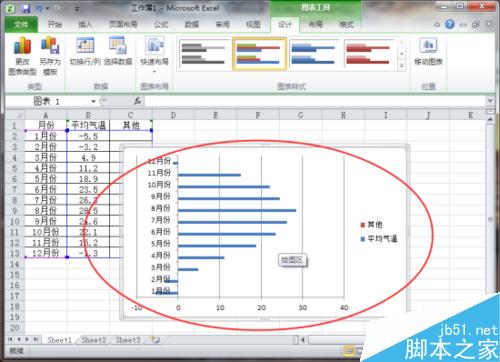Image resolution: width=500 pixels, height=362 pixels.
Task: Select the 11月份 bar in chart
Action: (209, 175)
